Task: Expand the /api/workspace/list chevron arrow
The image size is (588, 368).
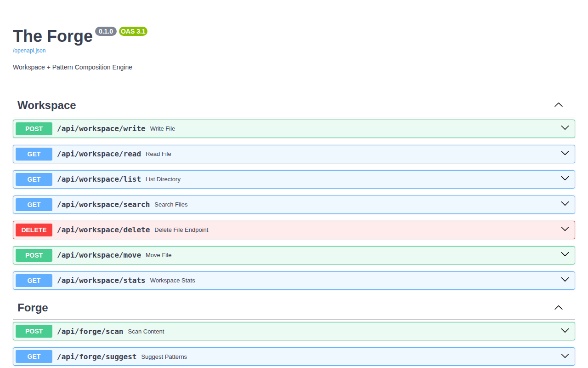Action: (565, 178)
